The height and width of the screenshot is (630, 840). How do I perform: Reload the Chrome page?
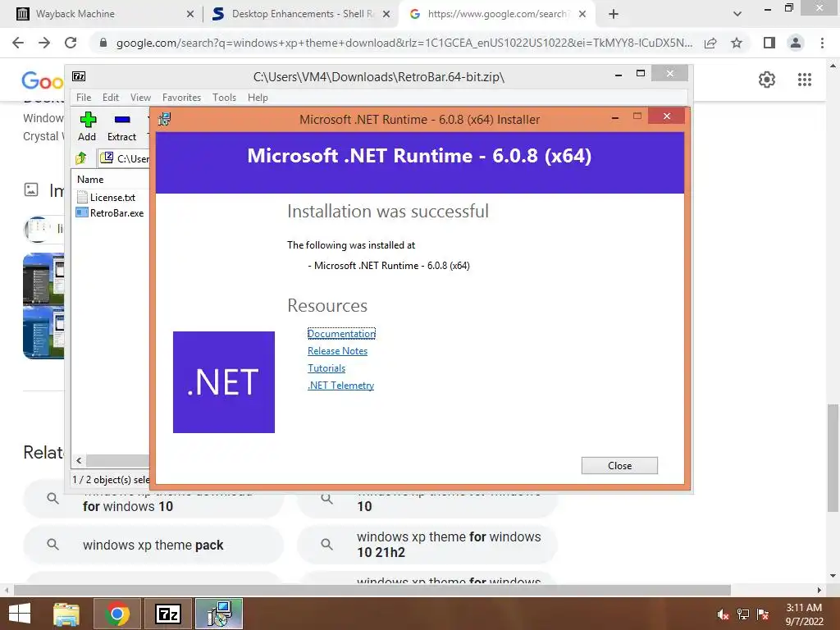(71, 43)
